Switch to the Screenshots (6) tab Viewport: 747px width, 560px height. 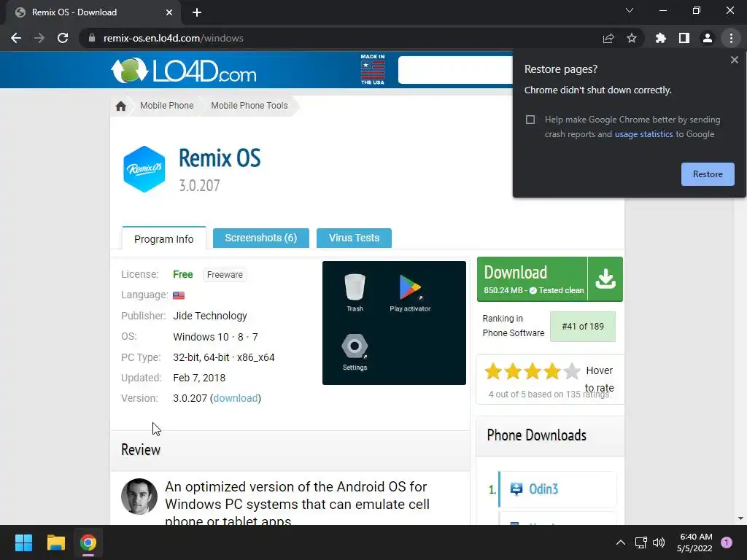coord(260,238)
